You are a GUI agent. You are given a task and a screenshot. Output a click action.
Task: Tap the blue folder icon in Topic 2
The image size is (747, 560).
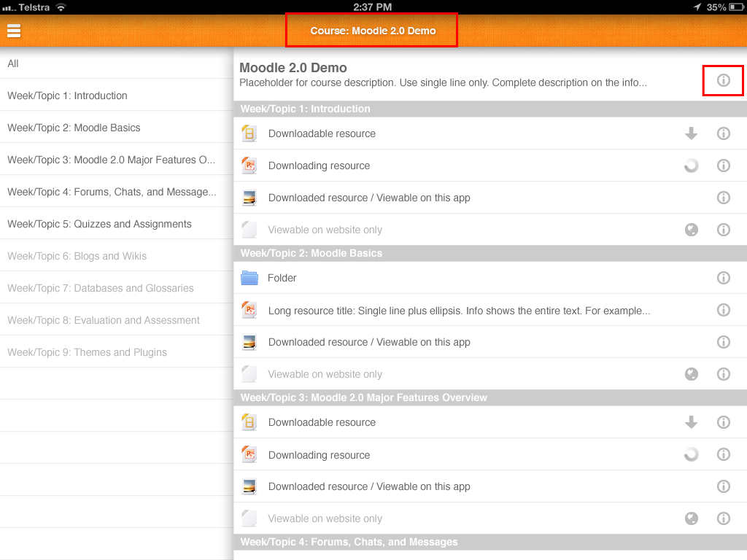point(249,278)
